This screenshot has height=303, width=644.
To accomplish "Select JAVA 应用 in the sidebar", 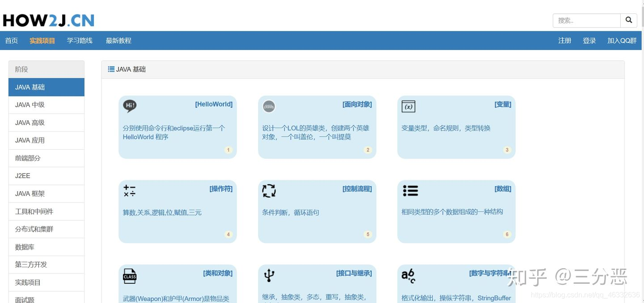I will pos(47,140).
